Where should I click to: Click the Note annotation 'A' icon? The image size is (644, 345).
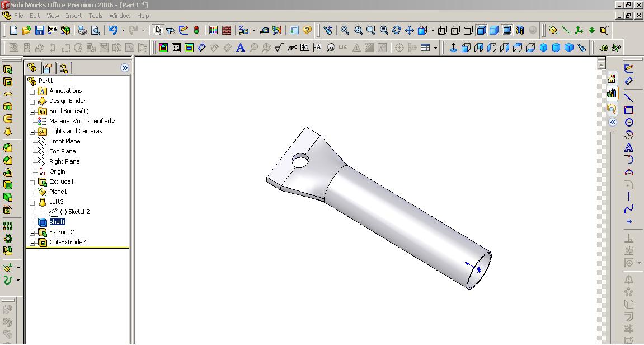(x=241, y=48)
